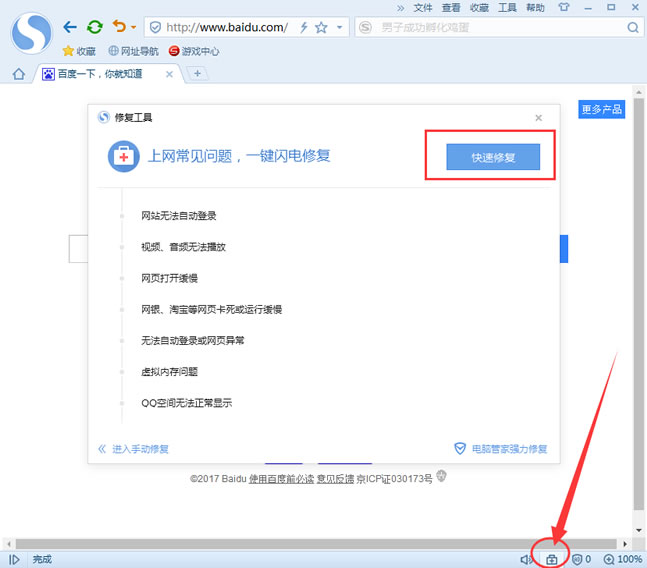This screenshot has width=647, height=568.
Task: Click the Sogou search engine icon
Action: (x=365, y=28)
